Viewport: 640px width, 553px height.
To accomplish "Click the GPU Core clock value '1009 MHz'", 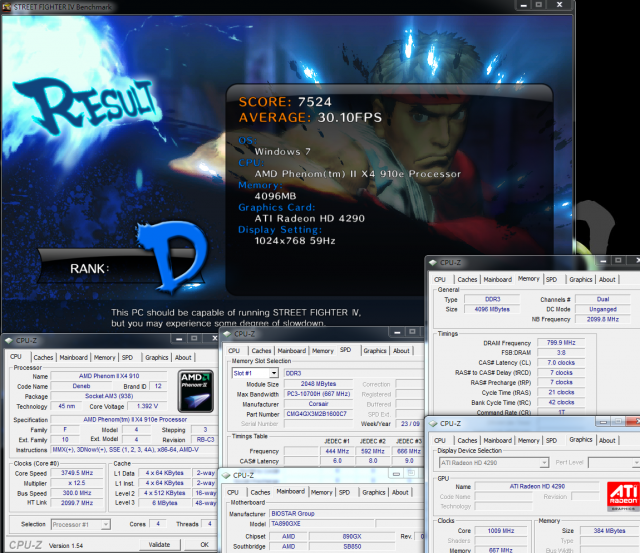I will point(501,531).
